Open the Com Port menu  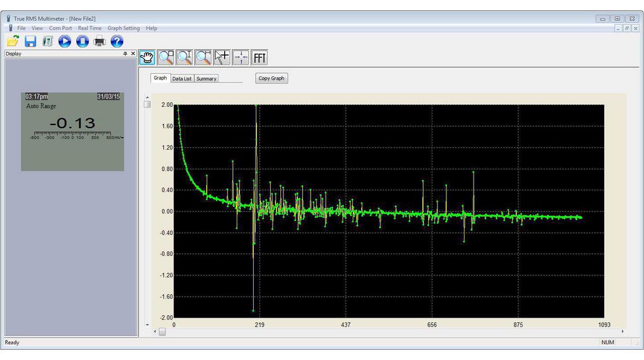pyautogui.click(x=61, y=28)
